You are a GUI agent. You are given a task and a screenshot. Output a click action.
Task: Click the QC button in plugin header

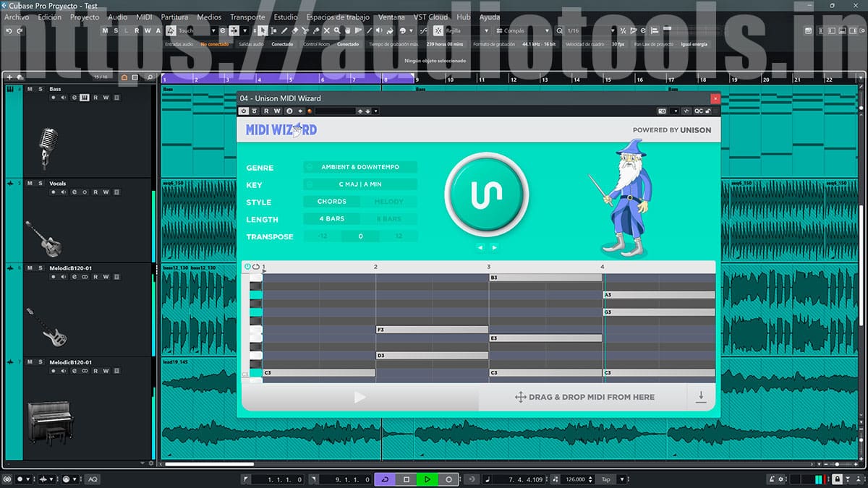click(x=699, y=111)
